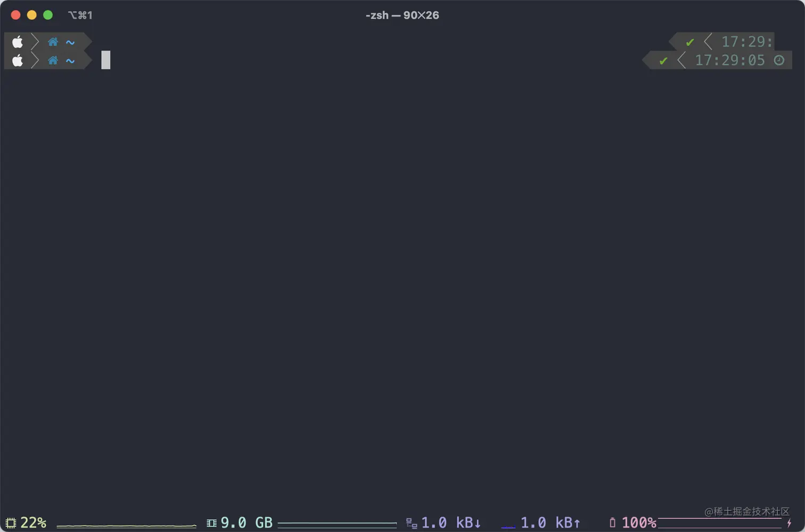Click the CPU usage value "22%"

click(x=33, y=523)
